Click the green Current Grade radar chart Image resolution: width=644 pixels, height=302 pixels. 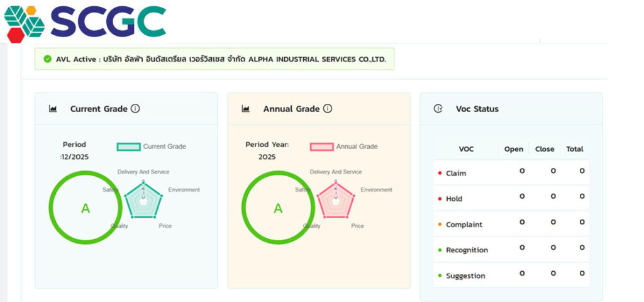143,199
